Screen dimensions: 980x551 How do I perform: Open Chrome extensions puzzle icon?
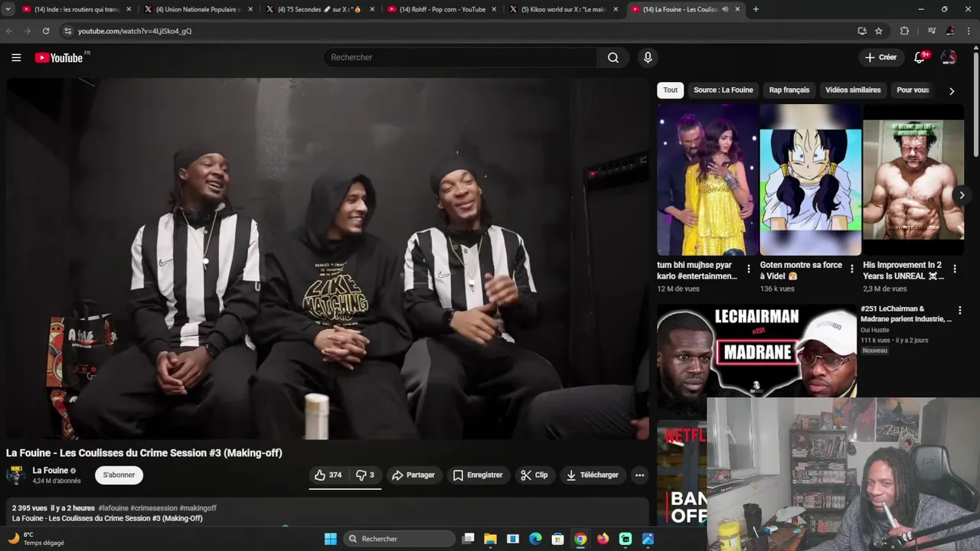(x=904, y=31)
